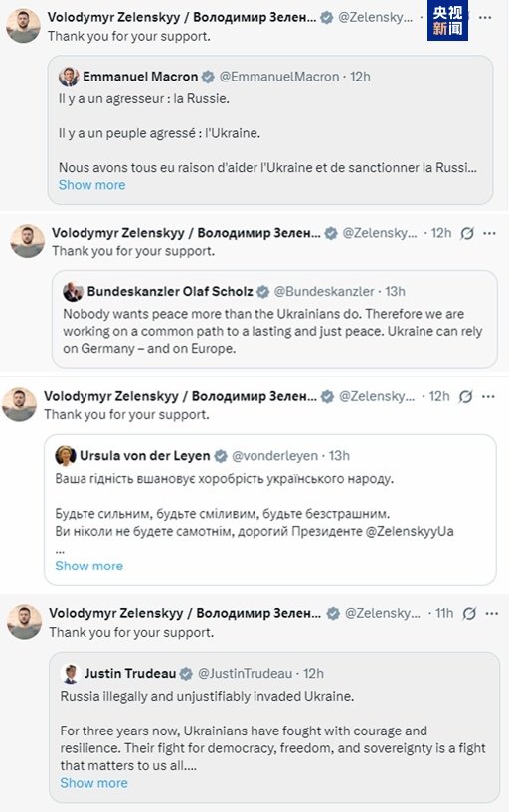Screen dimensions: 509x812
Task: Click the verified badge next to Justin Trudeau
Action: coord(186,674)
